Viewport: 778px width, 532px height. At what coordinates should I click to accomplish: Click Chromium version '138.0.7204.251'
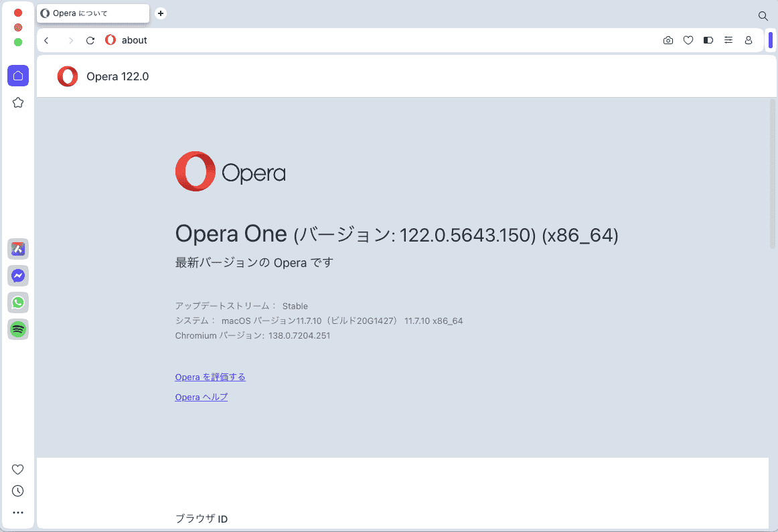299,336
